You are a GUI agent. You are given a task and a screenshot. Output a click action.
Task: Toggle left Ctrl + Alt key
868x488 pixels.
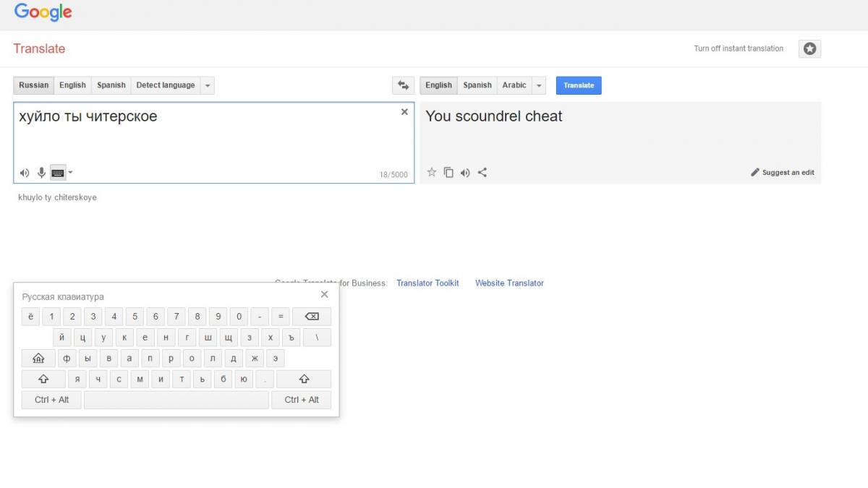click(51, 400)
